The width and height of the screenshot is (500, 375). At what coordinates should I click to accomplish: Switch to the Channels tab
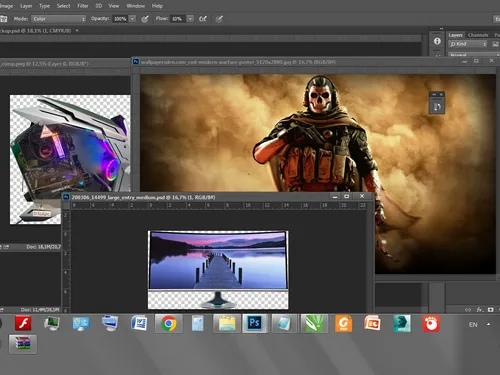coord(478,35)
